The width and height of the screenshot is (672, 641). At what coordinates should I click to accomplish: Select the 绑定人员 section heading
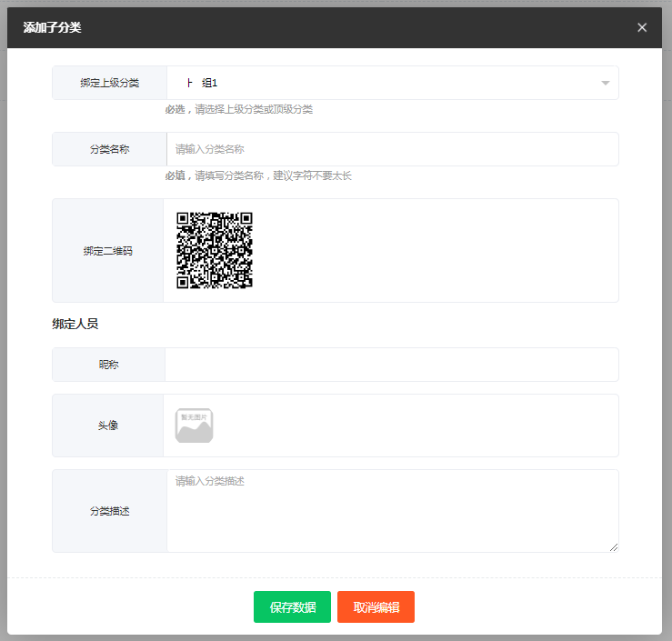click(75, 324)
